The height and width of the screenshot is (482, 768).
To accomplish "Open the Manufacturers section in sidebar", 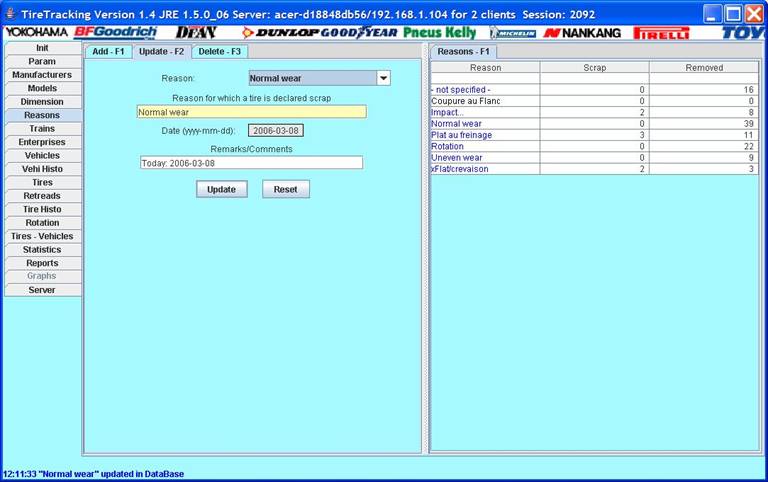I will [x=42, y=75].
